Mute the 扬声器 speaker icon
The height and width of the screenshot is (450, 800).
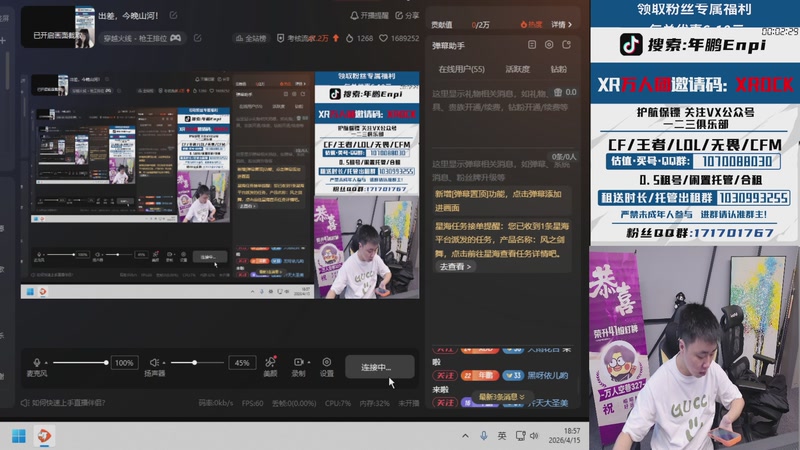[x=154, y=362]
